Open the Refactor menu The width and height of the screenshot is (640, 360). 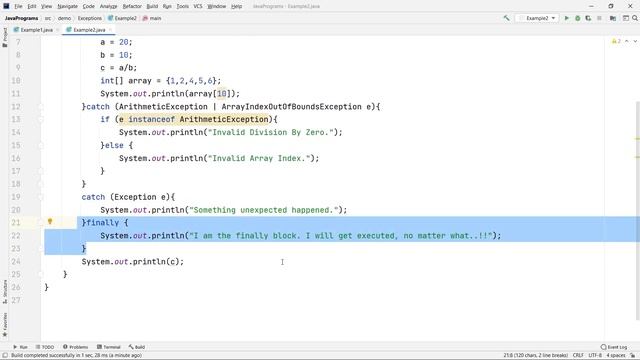(132, 6)
